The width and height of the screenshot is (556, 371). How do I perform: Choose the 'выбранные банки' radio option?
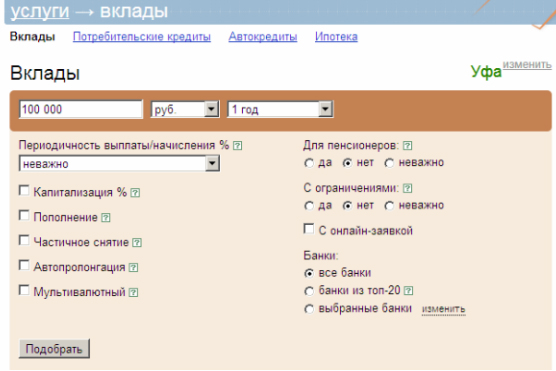tap(309, 309)
